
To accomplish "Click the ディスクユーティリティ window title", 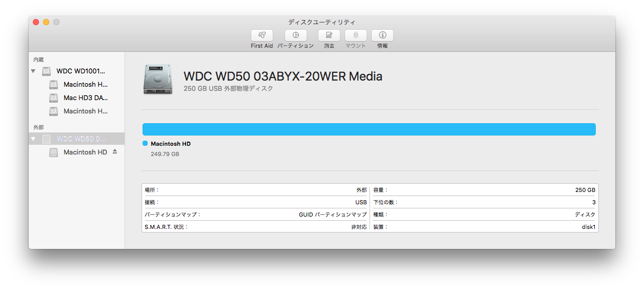I will [322, 22].
